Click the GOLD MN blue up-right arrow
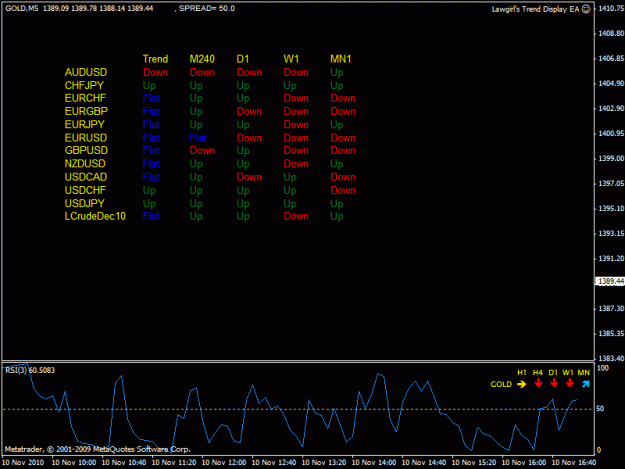The width and height of the screenshot is (625, 469). pyautogui.click(x=585, y=384)
